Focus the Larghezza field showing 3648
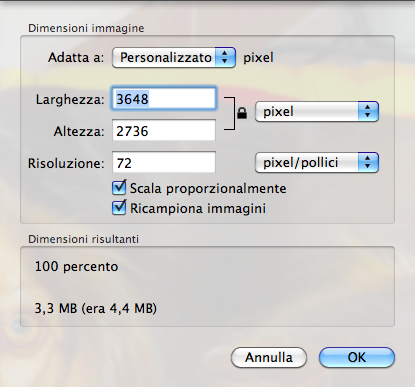The height and width of the screenshot is (387, 415). (164, 99)
